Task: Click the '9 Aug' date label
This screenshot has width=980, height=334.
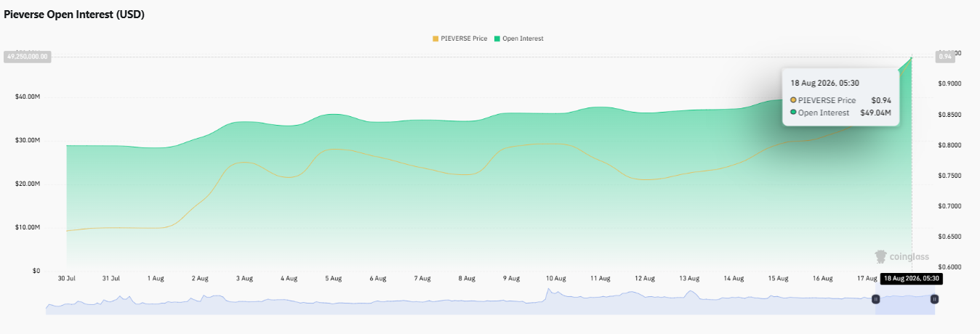Action: click(511, 278)
